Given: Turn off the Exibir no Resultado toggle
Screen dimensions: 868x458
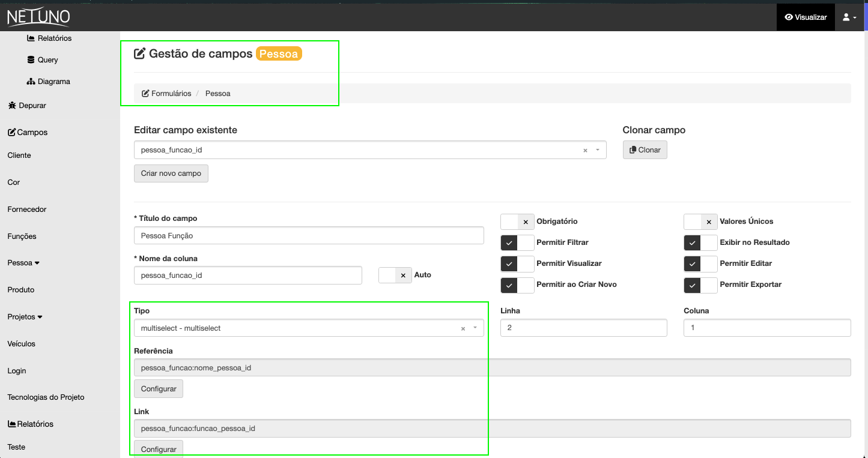Looking at the screenshot, I should point(700,243).
